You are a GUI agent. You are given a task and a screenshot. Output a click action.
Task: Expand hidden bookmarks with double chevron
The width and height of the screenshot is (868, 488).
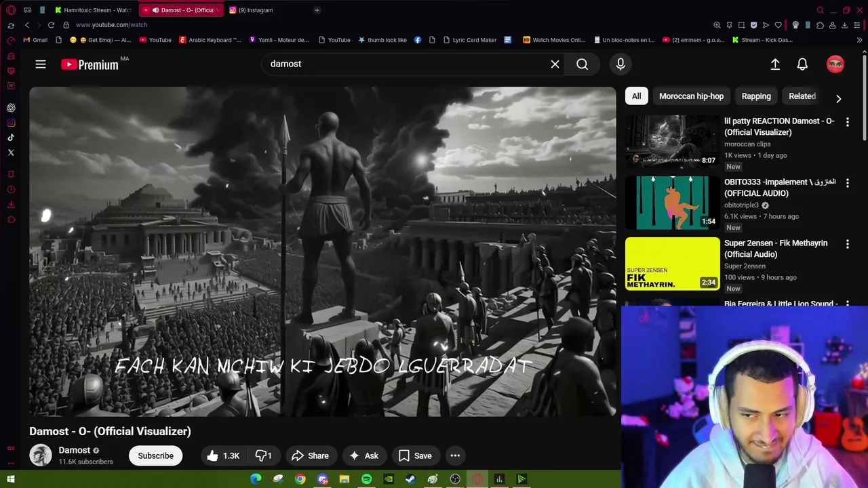(860, 40)
